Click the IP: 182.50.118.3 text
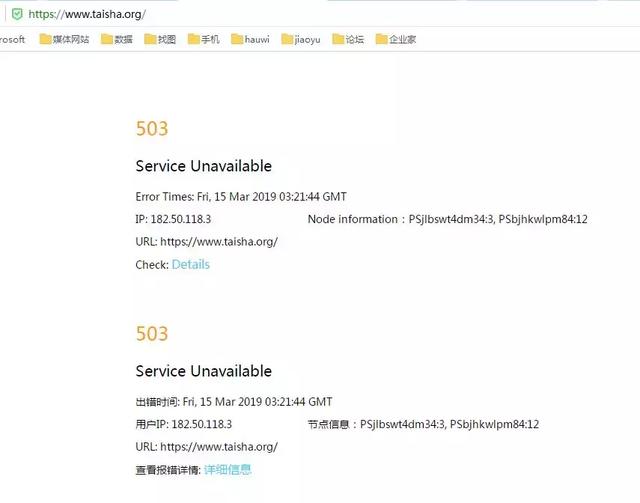Screen dimensions: 640x503 (x=173, y=219)
